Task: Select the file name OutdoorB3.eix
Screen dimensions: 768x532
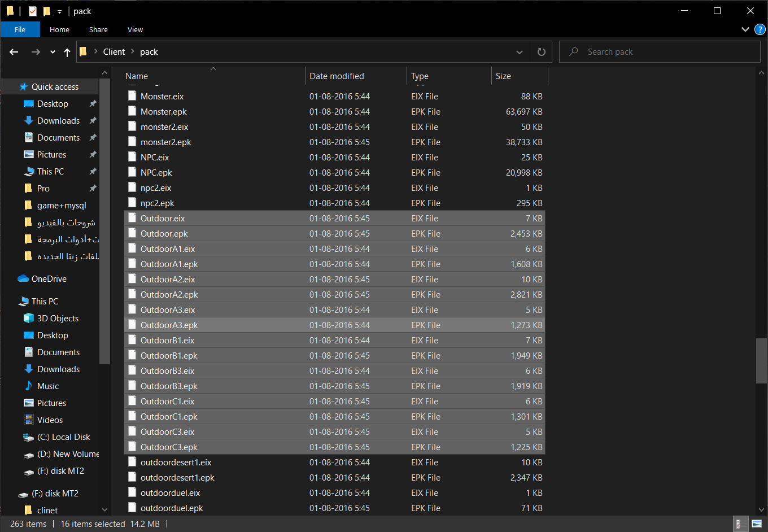Action: [167, 371]
